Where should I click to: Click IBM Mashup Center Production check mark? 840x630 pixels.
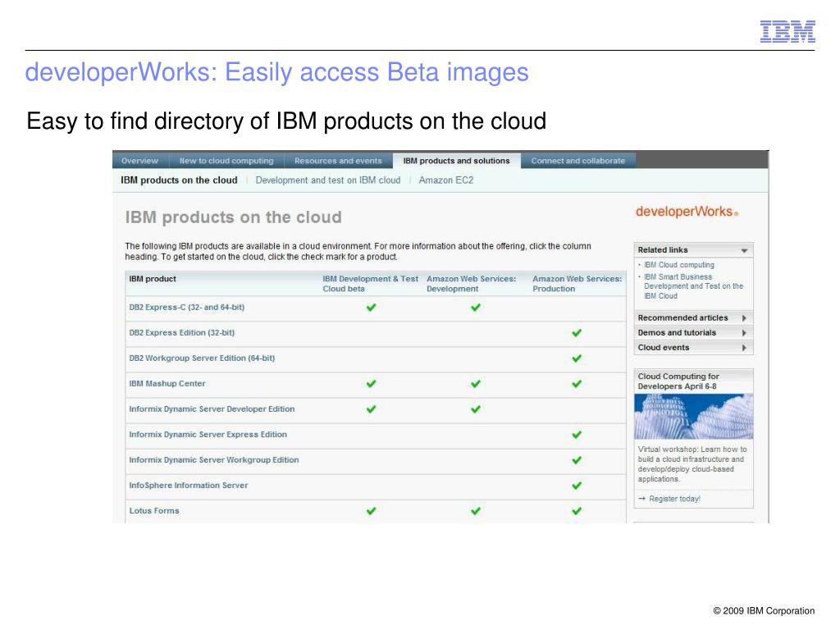click(x=577, y=384)
